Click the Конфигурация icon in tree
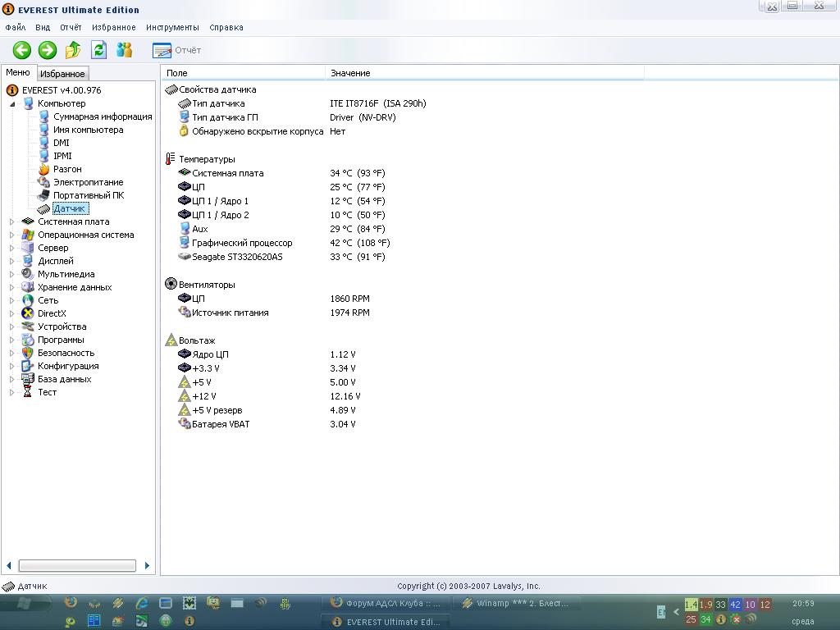The height and width of the screenshot is (630, 840). click(x=28, y=366)
